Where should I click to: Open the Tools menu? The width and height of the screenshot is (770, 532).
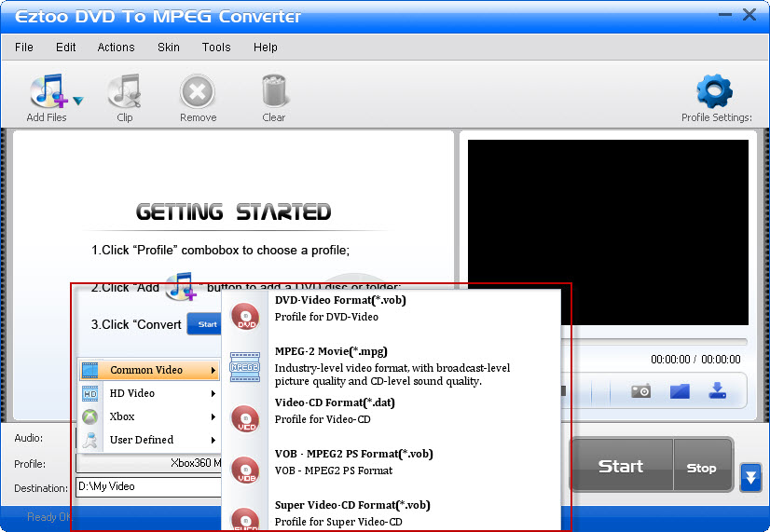click(x=216, y=48)
